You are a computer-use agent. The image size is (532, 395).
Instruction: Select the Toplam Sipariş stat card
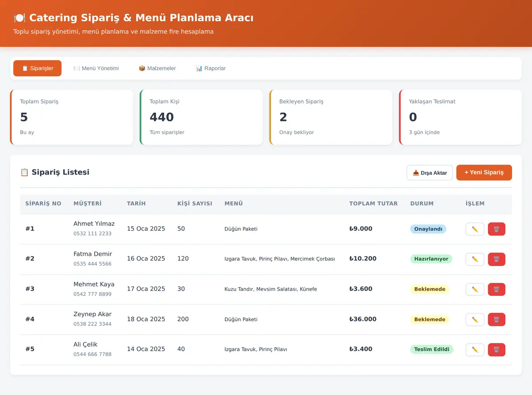71,117
